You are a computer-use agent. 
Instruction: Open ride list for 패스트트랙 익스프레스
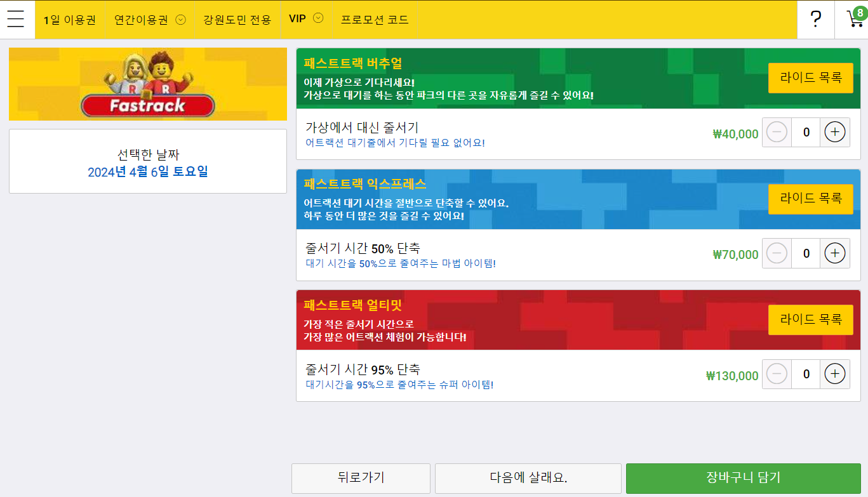(x=810, y=199)
